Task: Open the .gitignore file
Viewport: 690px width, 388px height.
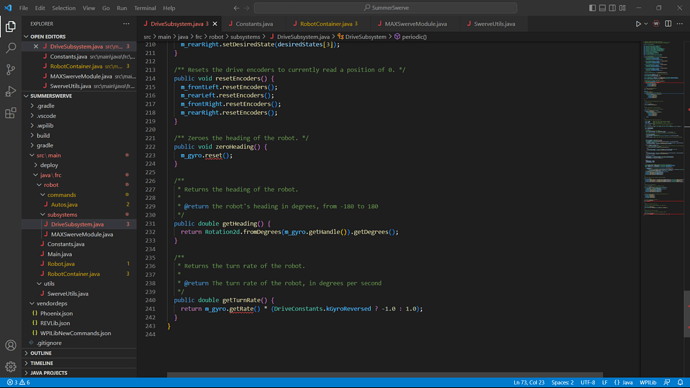Action: [x=49, y=343]
